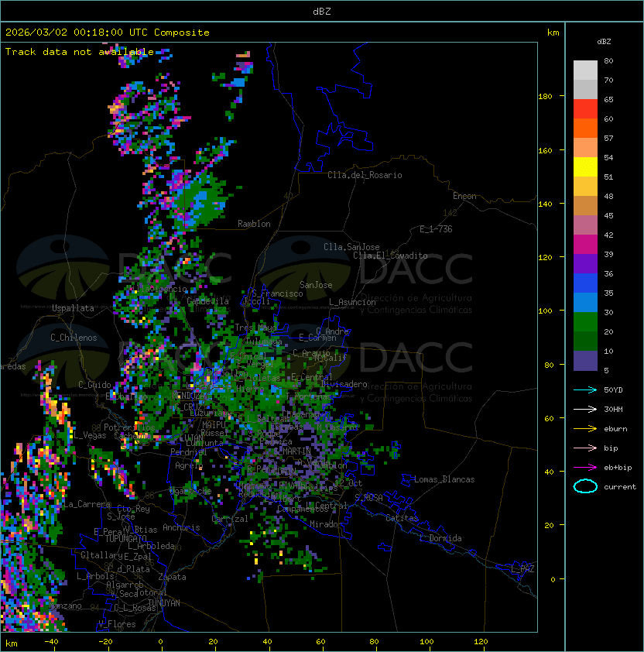Click the 'Ramblon' label near top center
644x652 pixels.
pos(254,224)
